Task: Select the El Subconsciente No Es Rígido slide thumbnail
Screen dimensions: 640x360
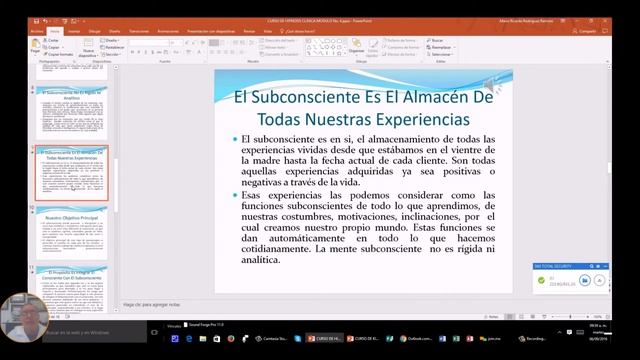Action: (x=72, y=113)
